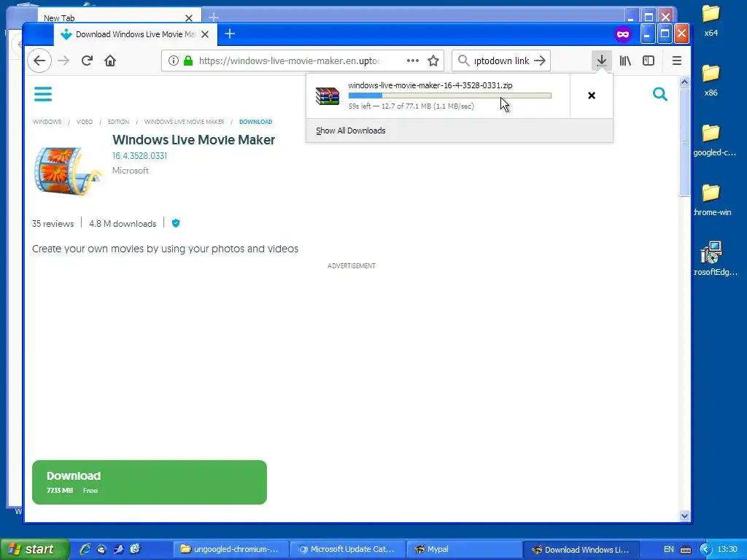The image size is (747, 560).
Task: Close the Download Windows Live Movie Maker tab
Action: click(205, 34)
